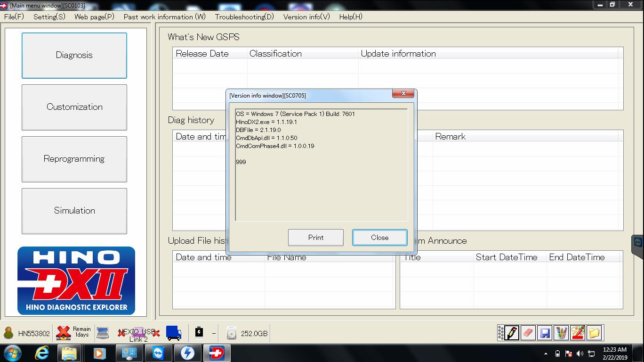Image resolution: width=644 pixels, height=362 pixels.
Task: Open the Setting(S) menu
Action: click(x=49, y=16)
